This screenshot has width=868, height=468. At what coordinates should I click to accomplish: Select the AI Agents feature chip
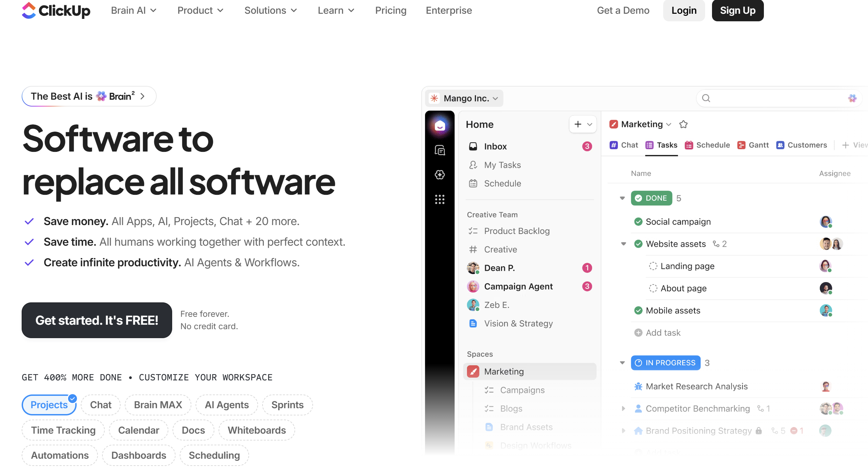coord(227,405)
